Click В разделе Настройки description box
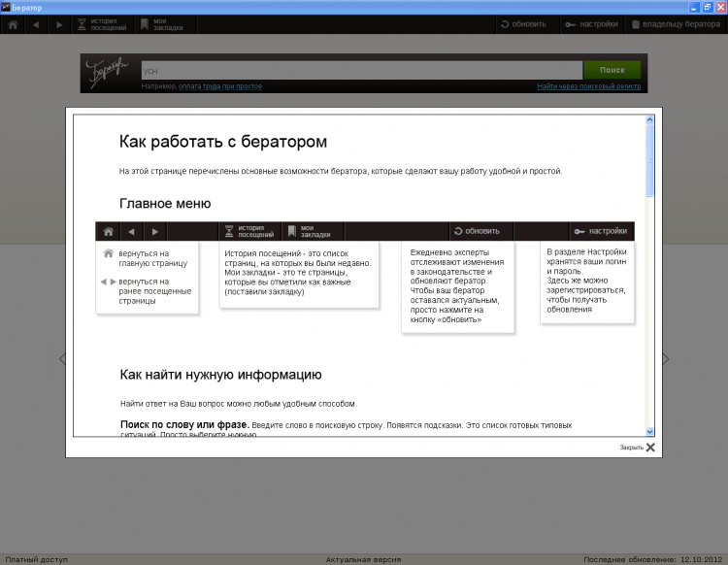Viewport: 728px width, 565px height. [587, 282]
